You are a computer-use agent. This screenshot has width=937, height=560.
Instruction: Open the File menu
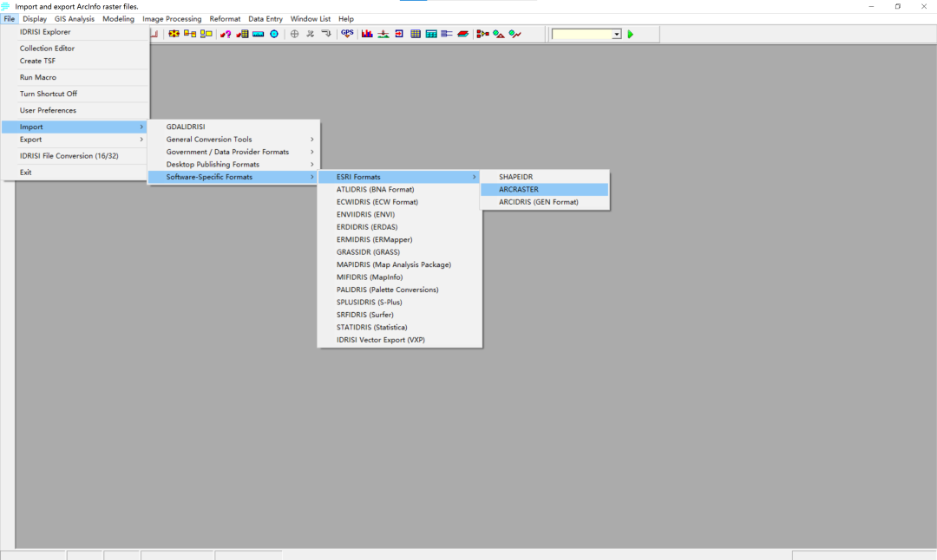[x=9, y=19]
